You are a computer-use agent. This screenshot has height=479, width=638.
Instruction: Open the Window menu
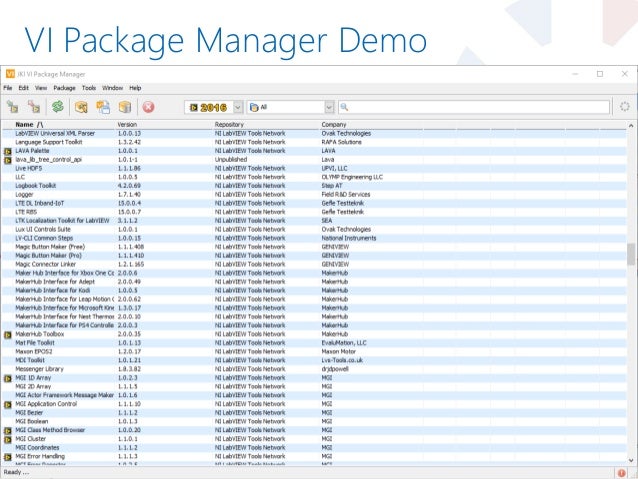[112, 88]
